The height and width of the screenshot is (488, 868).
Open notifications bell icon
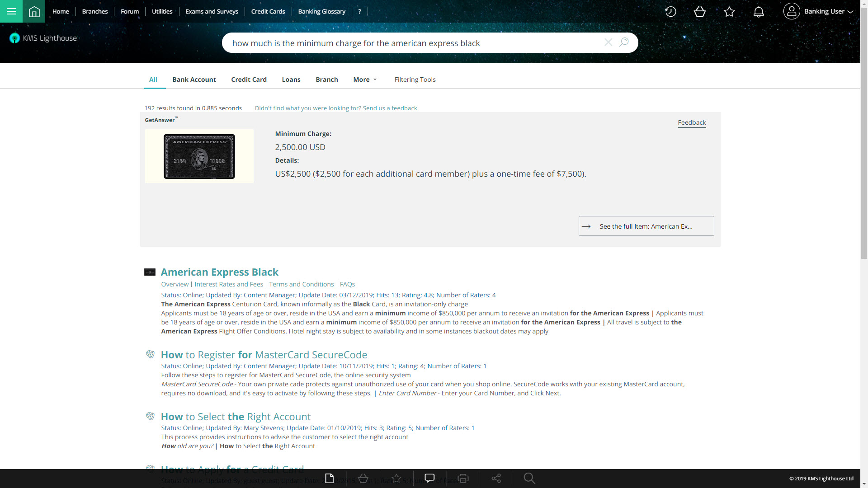[759, 12]
